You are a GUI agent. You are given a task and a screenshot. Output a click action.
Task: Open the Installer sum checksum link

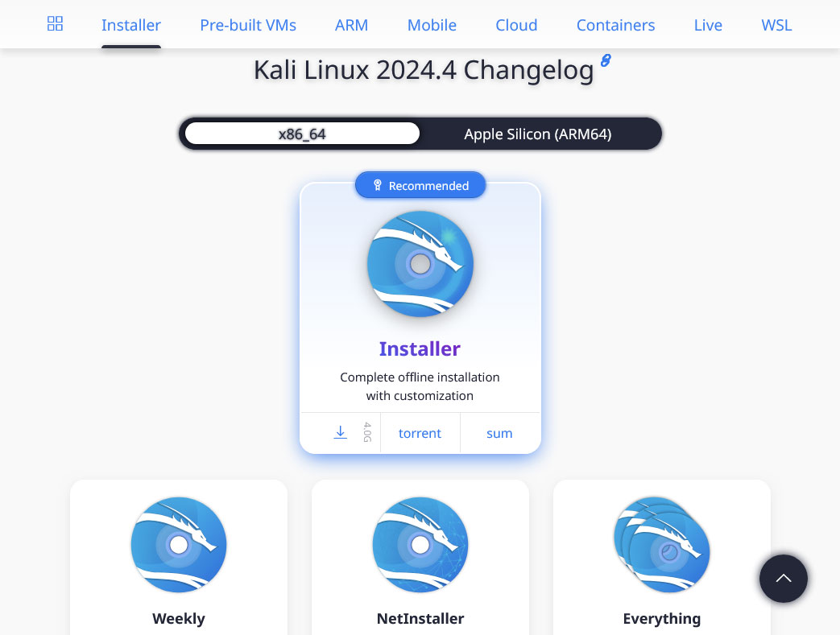(499, 433)
